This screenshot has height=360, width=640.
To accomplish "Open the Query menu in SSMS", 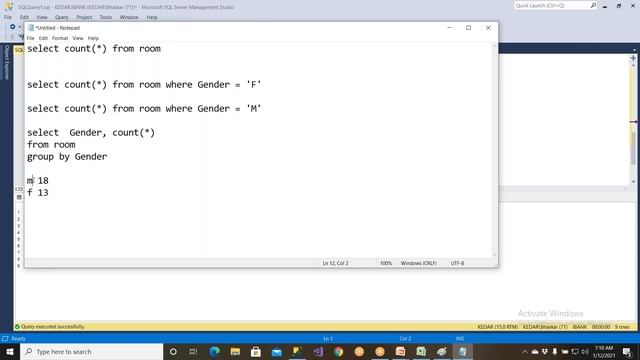I will [x=62, y=17].
